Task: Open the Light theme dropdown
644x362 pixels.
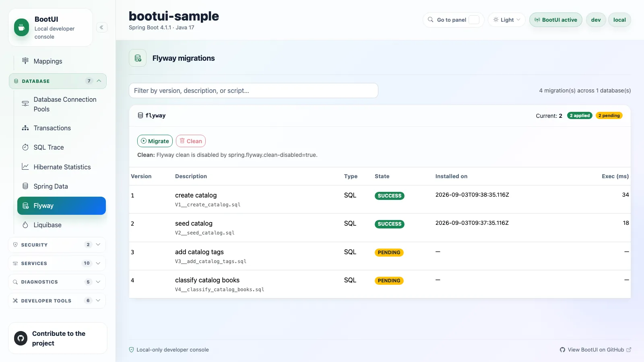Action: (507, 20)
